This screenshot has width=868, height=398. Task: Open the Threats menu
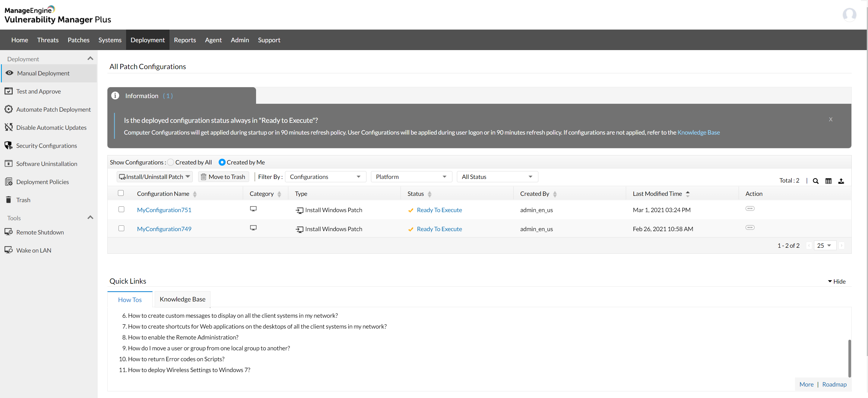[x=48, y=40]
